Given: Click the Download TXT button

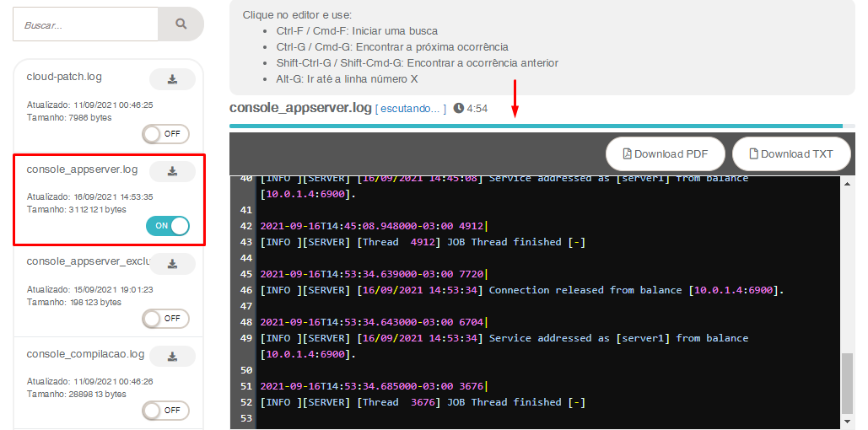Looking at the screenshot, I should [x=791, y=153].
